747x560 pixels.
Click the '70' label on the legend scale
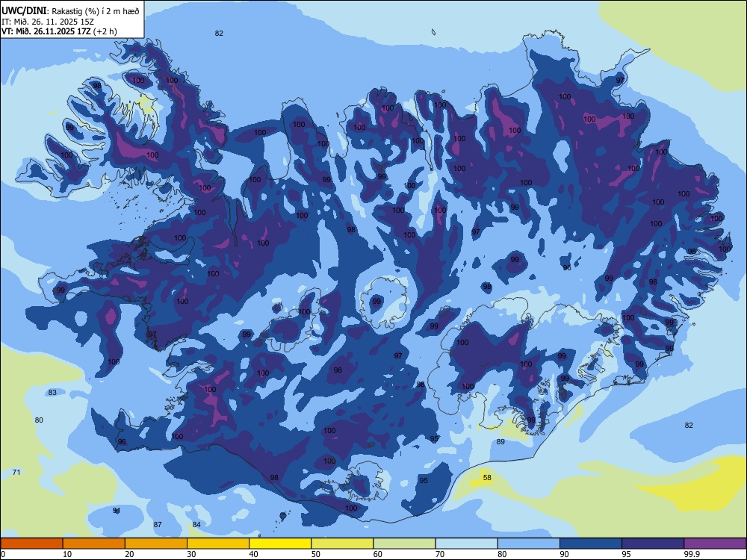pos(440,554)
